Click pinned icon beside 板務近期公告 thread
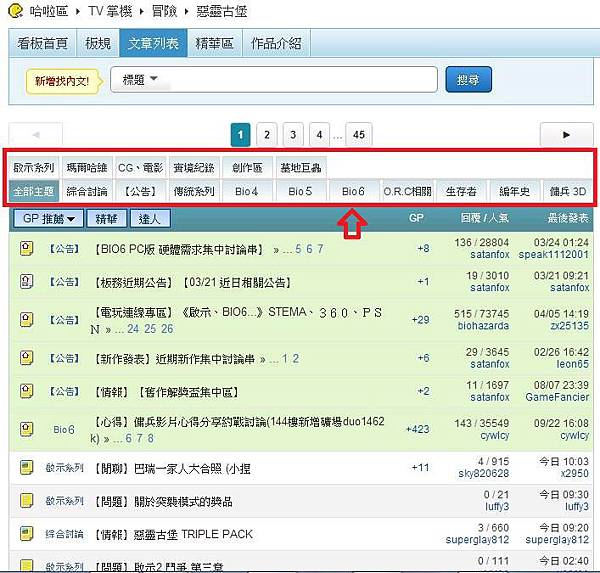Viewport: 600px width, 573px height. (x=27, y=282)
